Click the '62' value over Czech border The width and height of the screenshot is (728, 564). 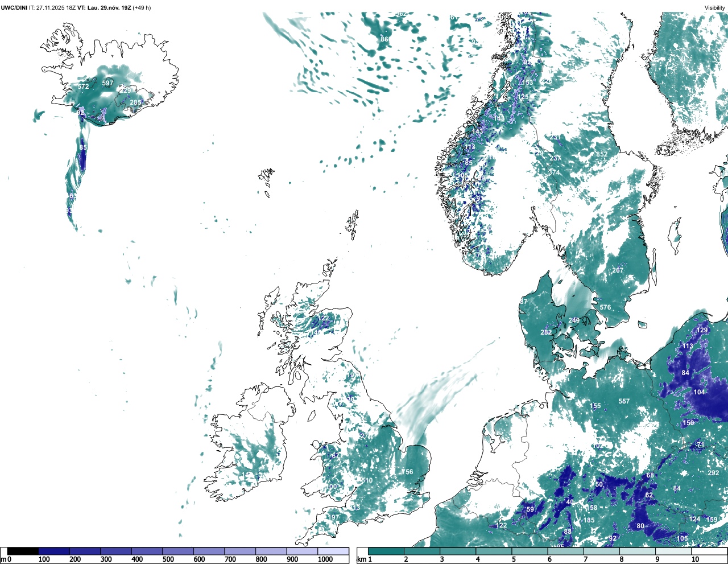pos(649,495)
